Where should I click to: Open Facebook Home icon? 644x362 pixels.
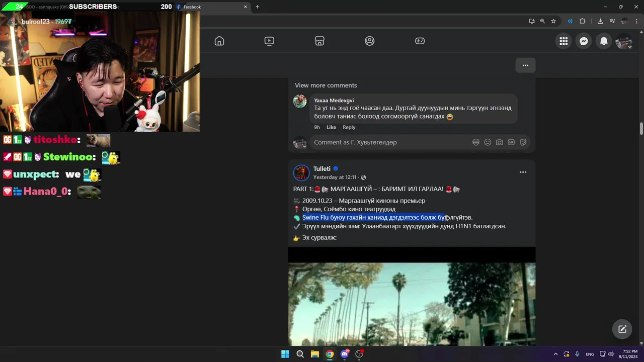[x=219, y=41]
